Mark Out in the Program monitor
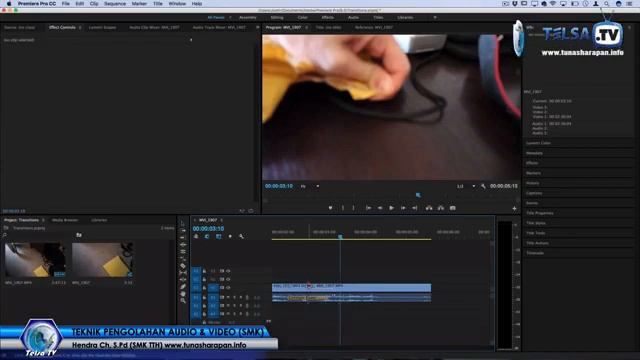The image size is (640, 360). coord(353,208)
